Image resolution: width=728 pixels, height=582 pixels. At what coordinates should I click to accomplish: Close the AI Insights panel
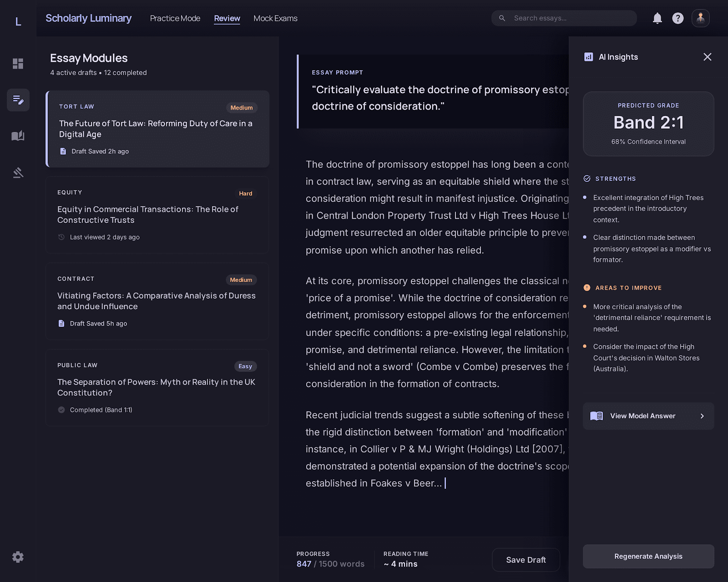707,57
